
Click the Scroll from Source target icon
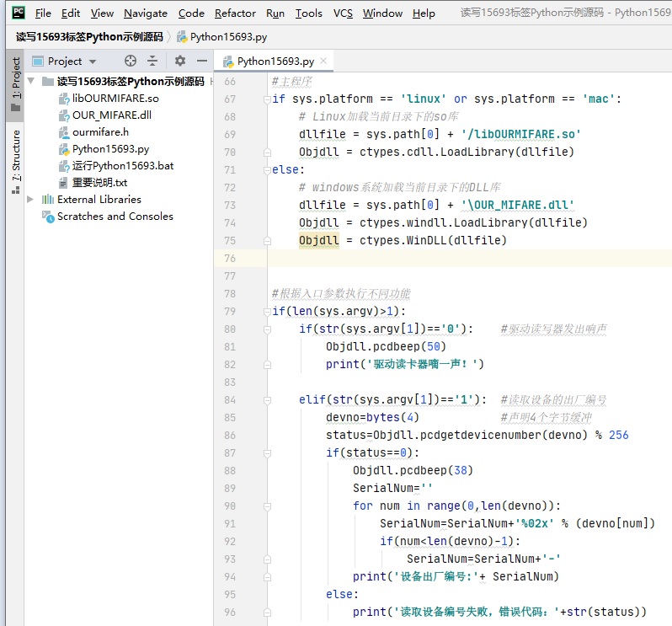[x=130, y=61]
